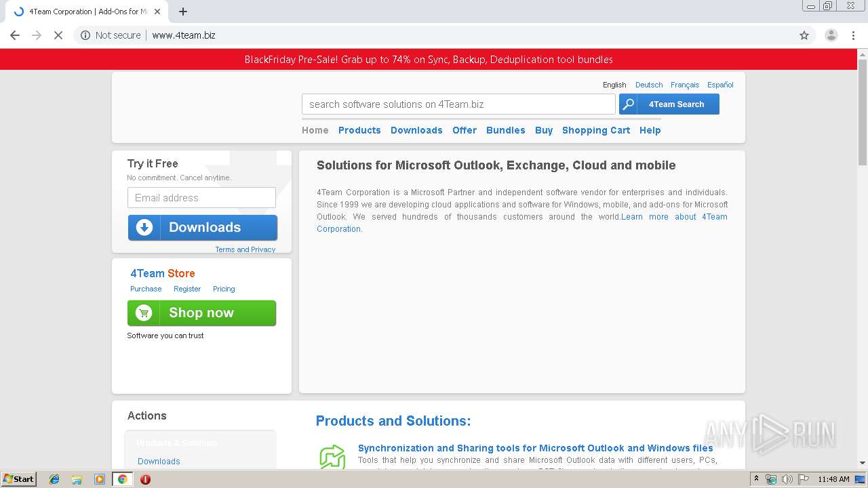Viewport: 868px width, 488px height.
Task: Select Chrome icon in taskbar
Action: pyautogui.click(x=122, y=479)
